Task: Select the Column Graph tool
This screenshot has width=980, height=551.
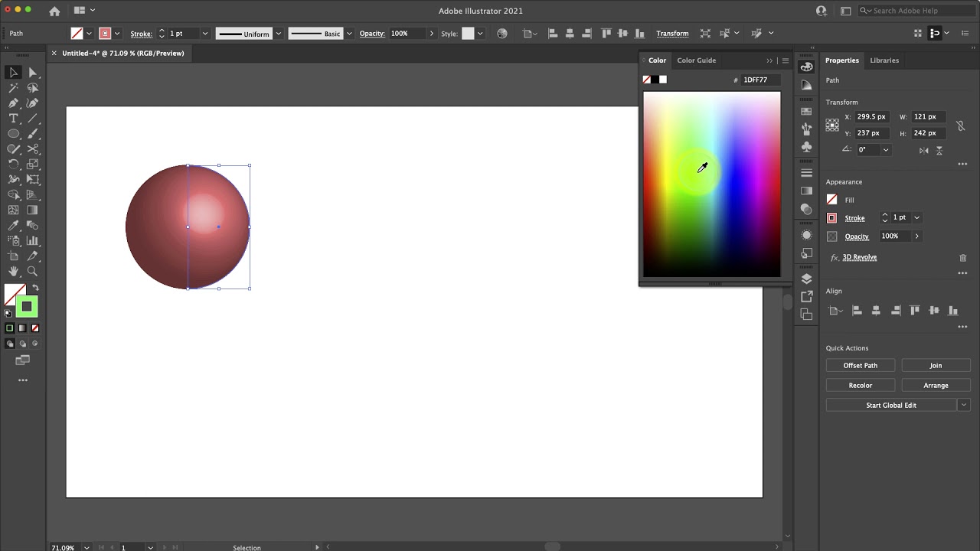Action: (33, 240)
